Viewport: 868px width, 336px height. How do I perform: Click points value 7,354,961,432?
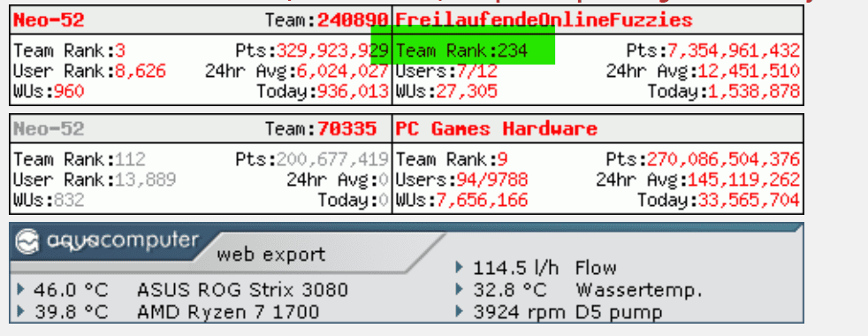click(x=734, y=51)
